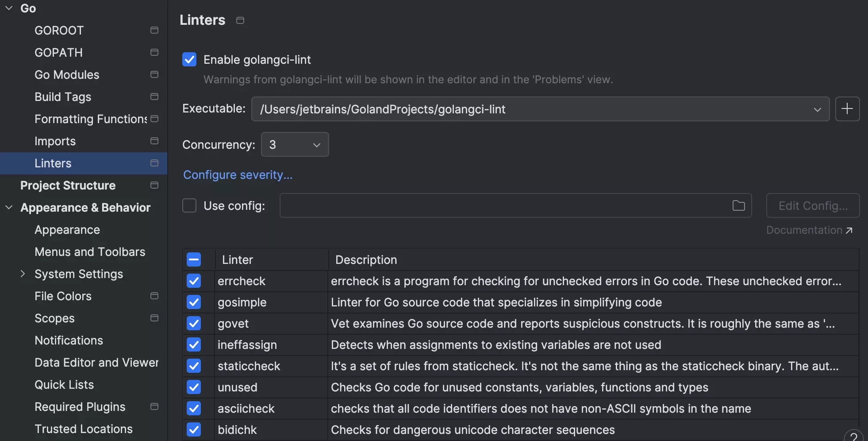Disable the Enable golangci-lint checkbox
The image size is (868, 441).
click(189, 59)
